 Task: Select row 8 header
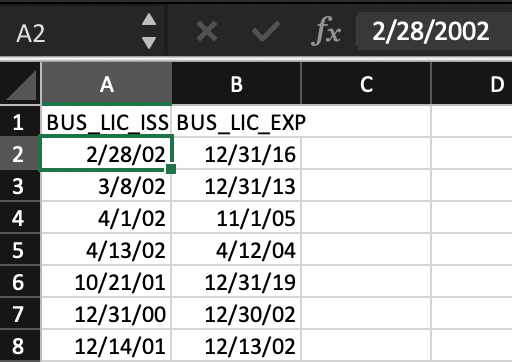[19, 346]
